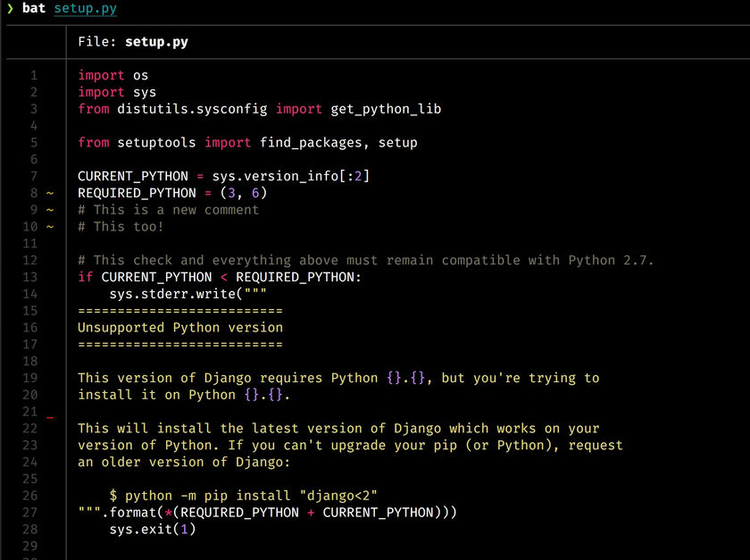
Task: Click sys.exit(1) on line 28
Action: coord(152,530)
